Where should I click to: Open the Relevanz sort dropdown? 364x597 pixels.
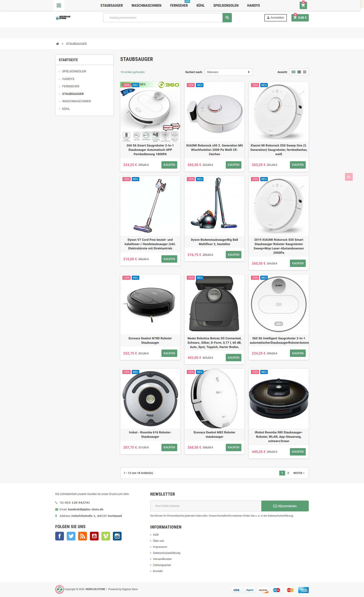[228, 72]
